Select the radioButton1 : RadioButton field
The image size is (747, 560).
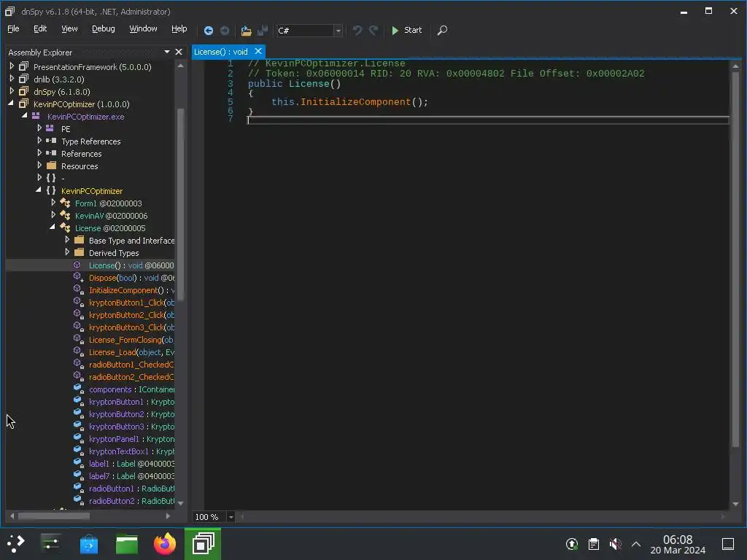(x=131, y=488)
